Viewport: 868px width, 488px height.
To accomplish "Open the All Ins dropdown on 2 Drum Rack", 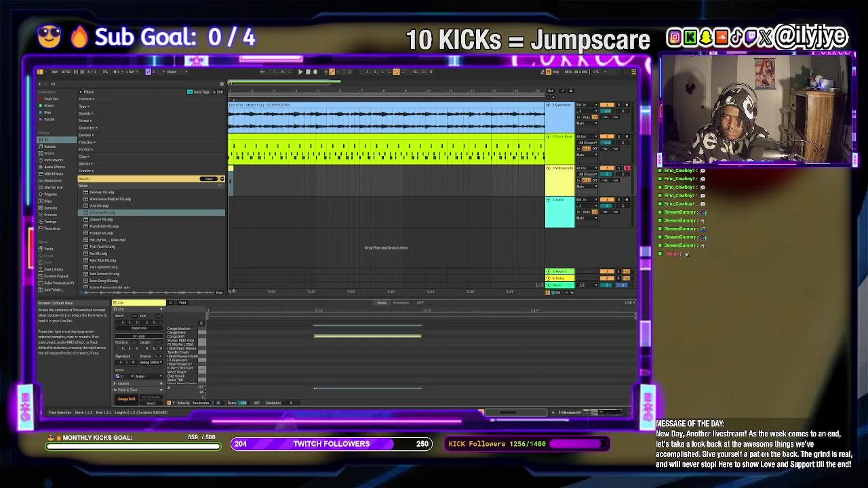I will (586, 136).
